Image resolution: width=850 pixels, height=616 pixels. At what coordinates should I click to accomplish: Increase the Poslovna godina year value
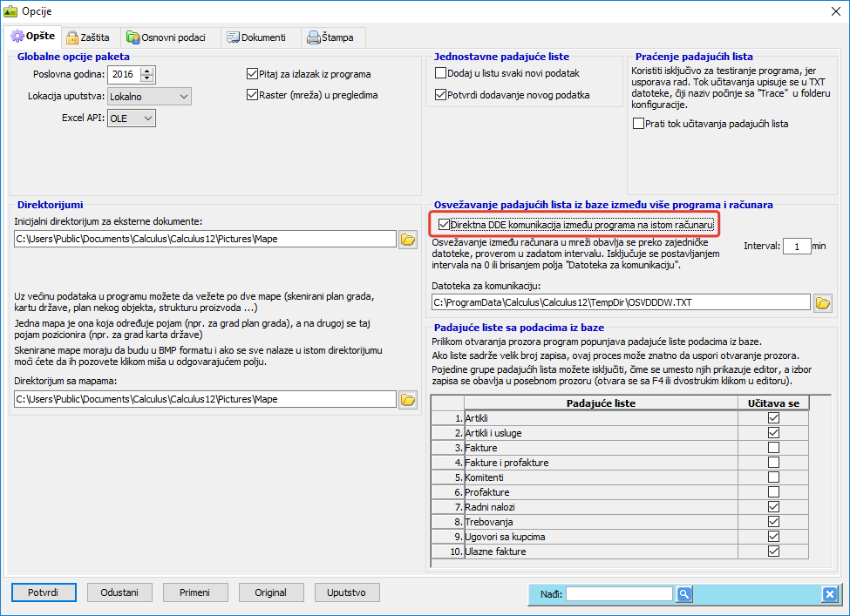(146, 71)
